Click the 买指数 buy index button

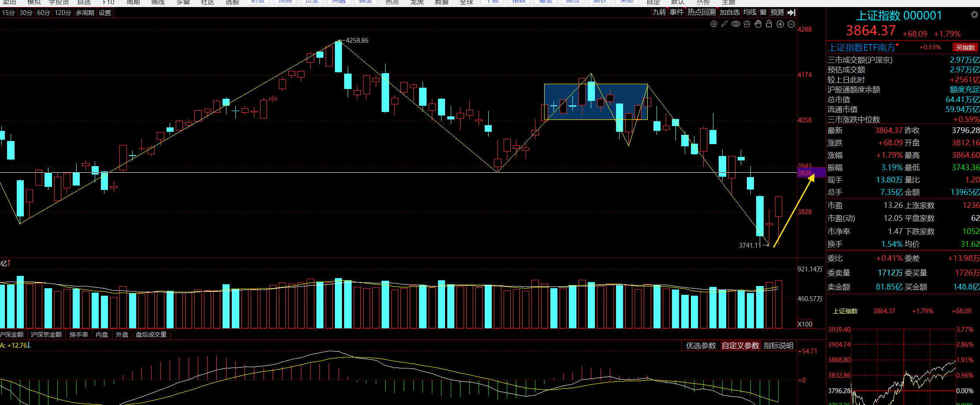[965, 48]
